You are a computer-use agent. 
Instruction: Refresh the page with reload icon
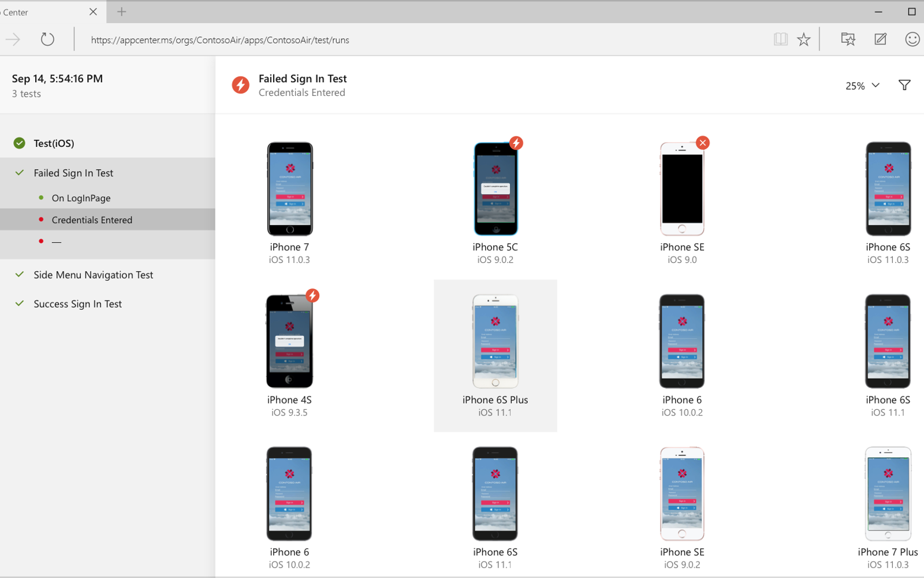click(47, 39)
